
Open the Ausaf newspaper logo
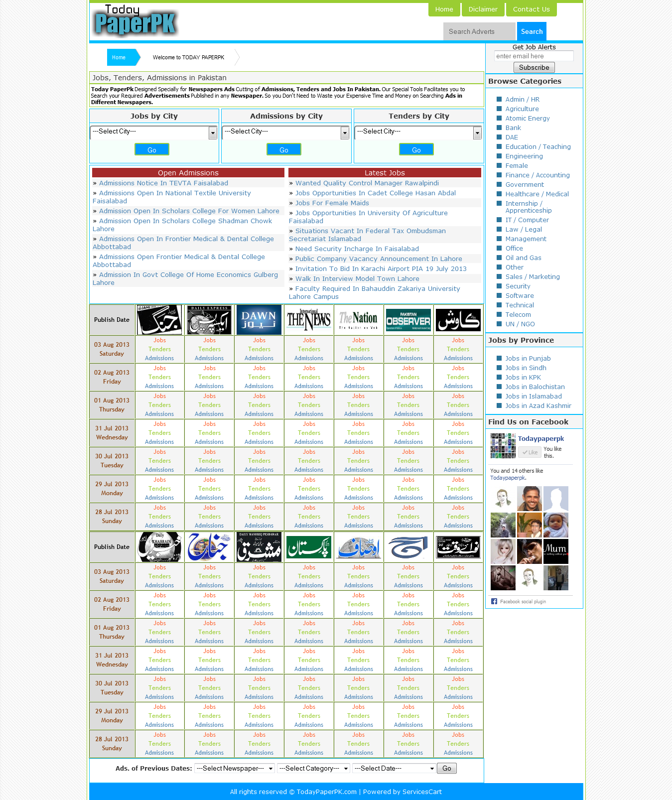[x=359, y=547]
